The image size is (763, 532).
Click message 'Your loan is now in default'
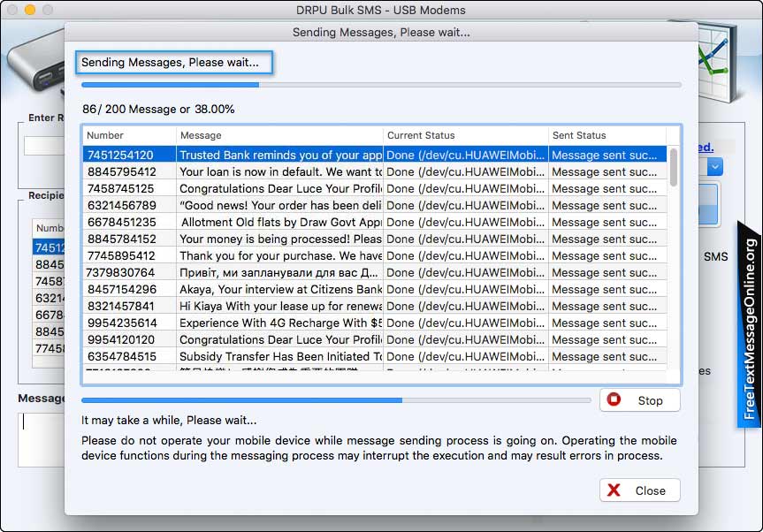pos(280,171)
